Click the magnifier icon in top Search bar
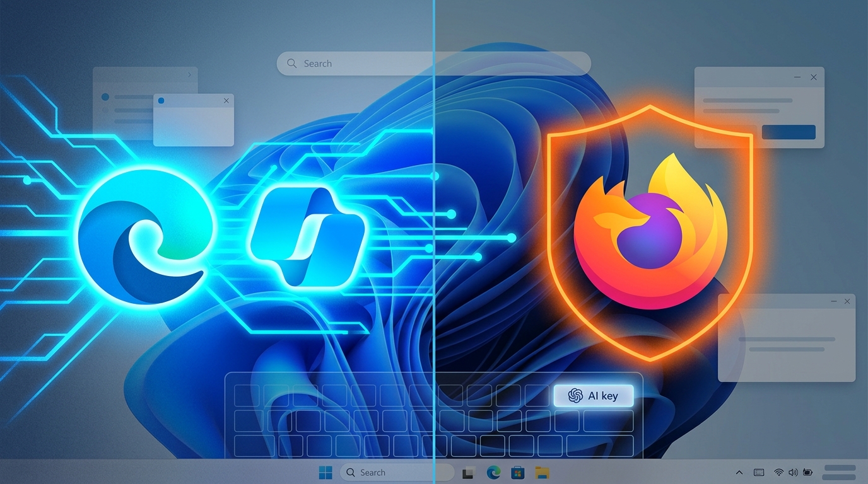This screenshot has height=484, width=868. coord(291,64)
